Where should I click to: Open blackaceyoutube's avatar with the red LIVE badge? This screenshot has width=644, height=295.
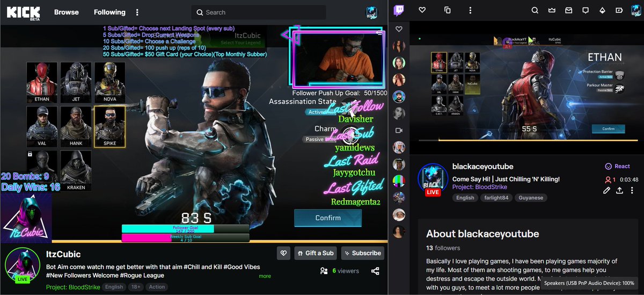pyautogui.click(x=433, y=179)
